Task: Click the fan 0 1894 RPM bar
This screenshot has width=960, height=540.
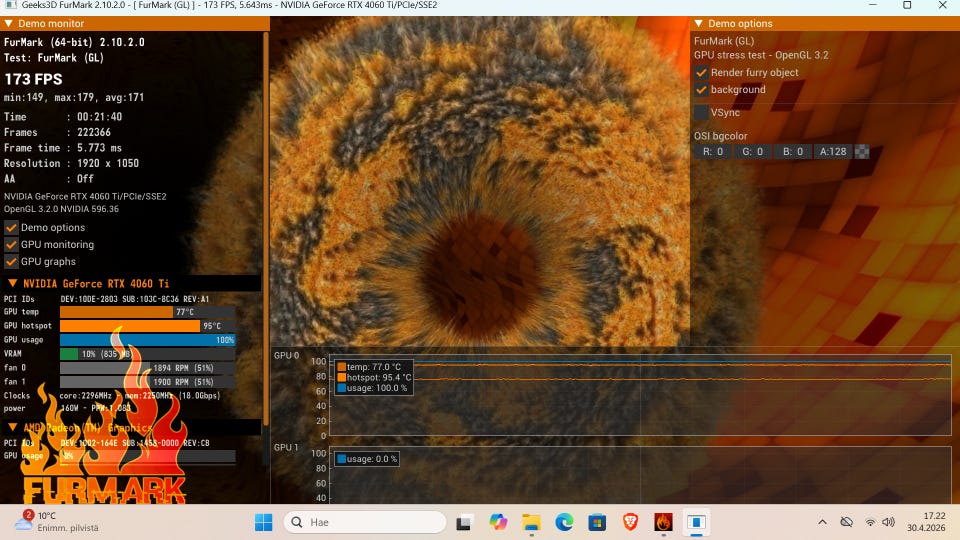Action: [x=148, y=368]
